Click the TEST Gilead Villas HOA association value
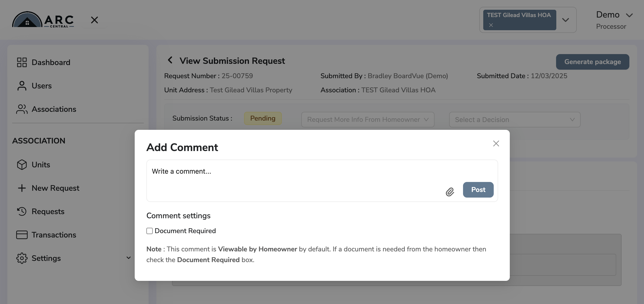This screenshot has height=304, width=644. tap(398, 90)
